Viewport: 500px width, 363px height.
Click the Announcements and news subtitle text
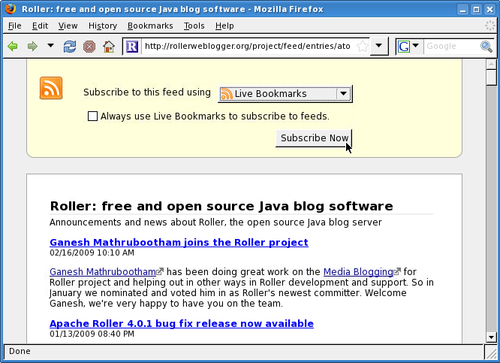click(216, 222)
